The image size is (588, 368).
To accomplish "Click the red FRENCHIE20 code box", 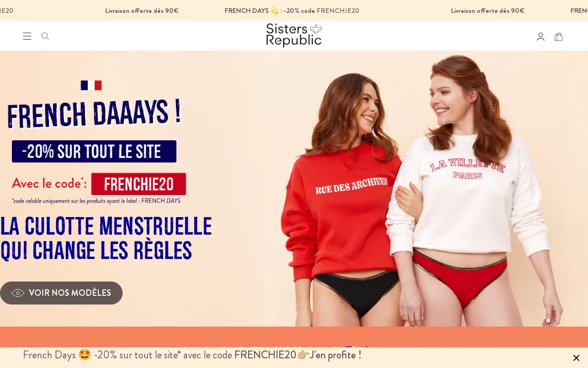I will coord(139,184).
